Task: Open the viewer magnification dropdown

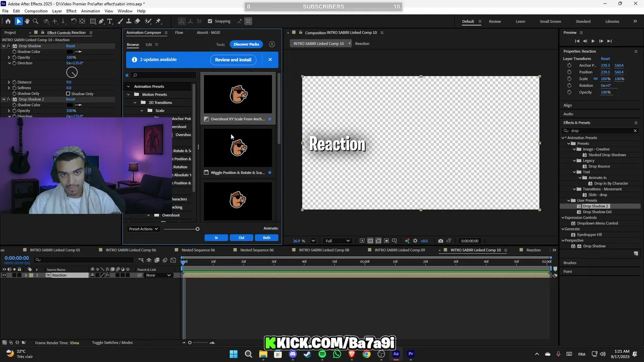Action: [313, 241]
